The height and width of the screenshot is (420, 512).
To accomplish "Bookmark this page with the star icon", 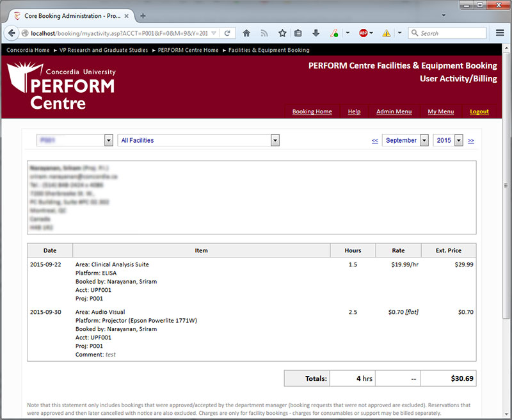I will (282, 33).
